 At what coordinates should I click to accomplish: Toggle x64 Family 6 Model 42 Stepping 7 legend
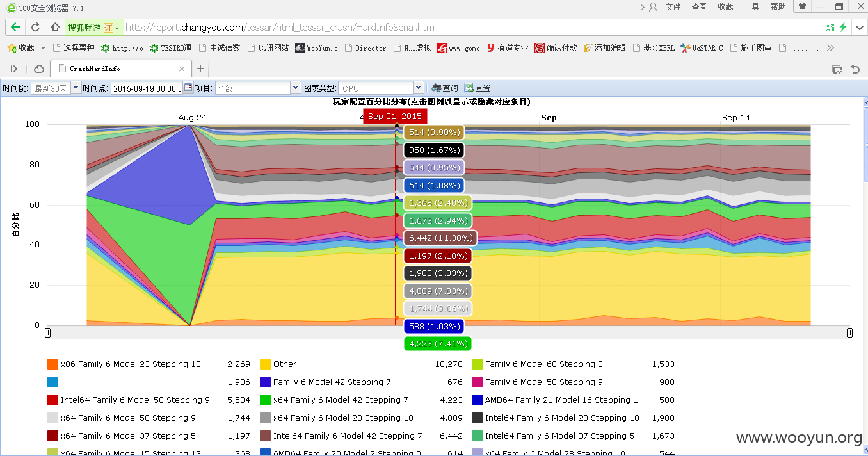coord(334,400)
